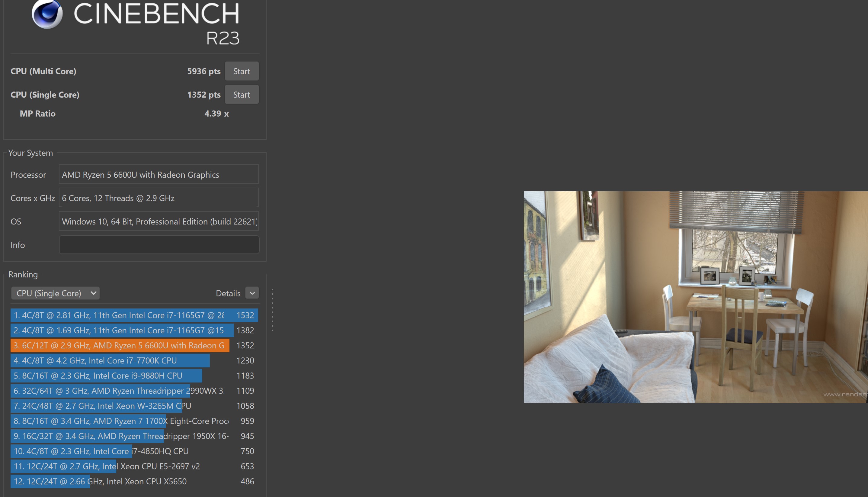Select ranking row 5, Intel Core i9-9880H
This screenshot has height=497, width=868.
[134, 376]
